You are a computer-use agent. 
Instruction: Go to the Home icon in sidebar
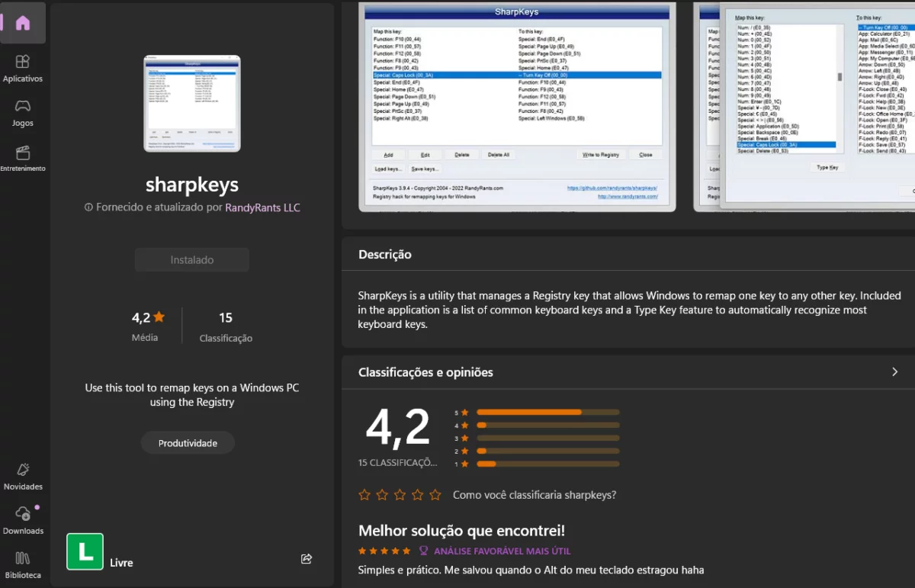(23, 23)
